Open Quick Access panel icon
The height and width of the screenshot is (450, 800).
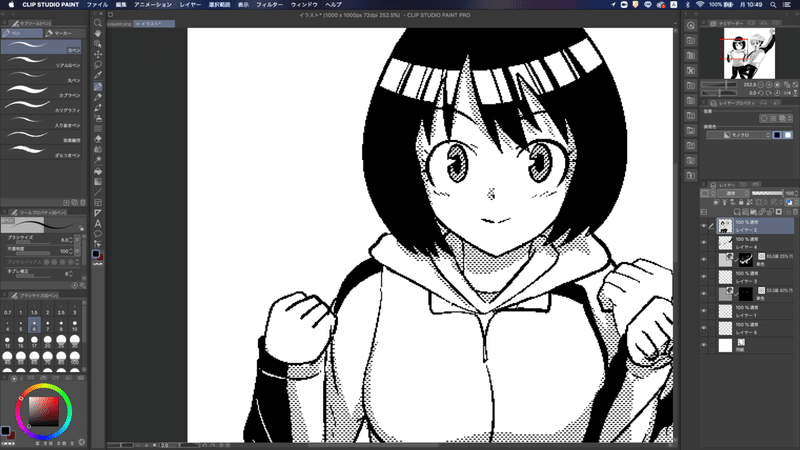coord(691,25)
